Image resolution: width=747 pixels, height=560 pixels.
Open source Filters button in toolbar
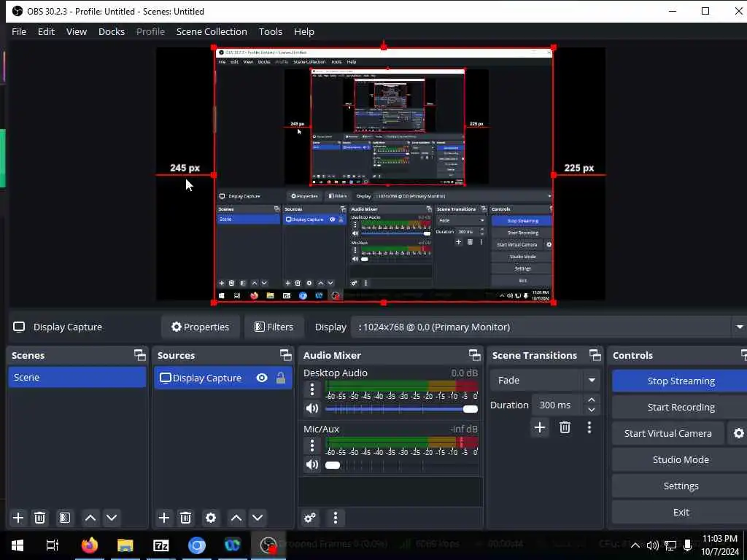[x=274, y=327]
